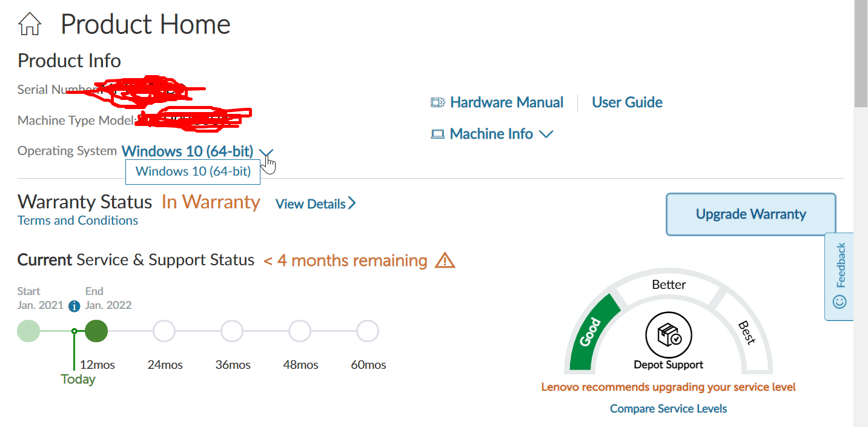Click the smiley icon on the Feedback tab
The width and height of the screenshot is (868, 427).
tap(839, 300)
